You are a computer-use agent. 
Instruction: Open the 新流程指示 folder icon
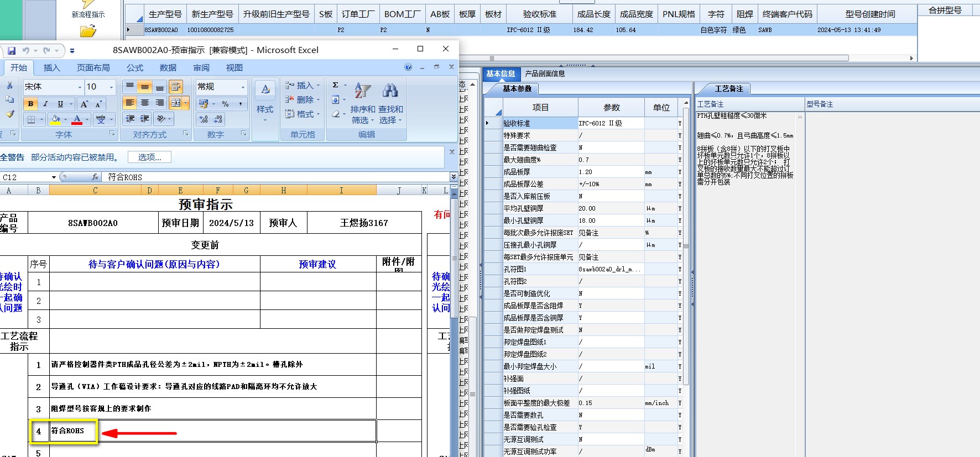[88, 31]
